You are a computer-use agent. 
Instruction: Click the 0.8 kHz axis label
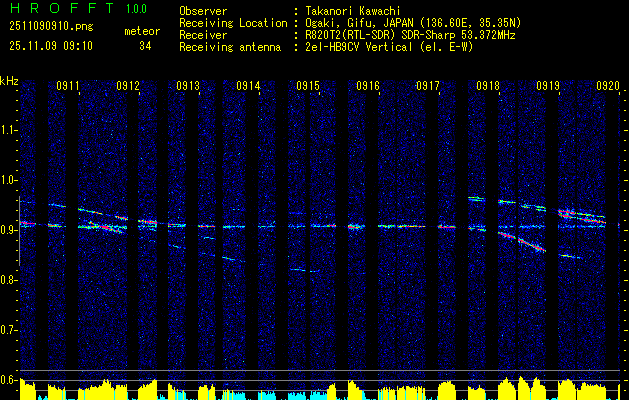click(x=9, y=280)
